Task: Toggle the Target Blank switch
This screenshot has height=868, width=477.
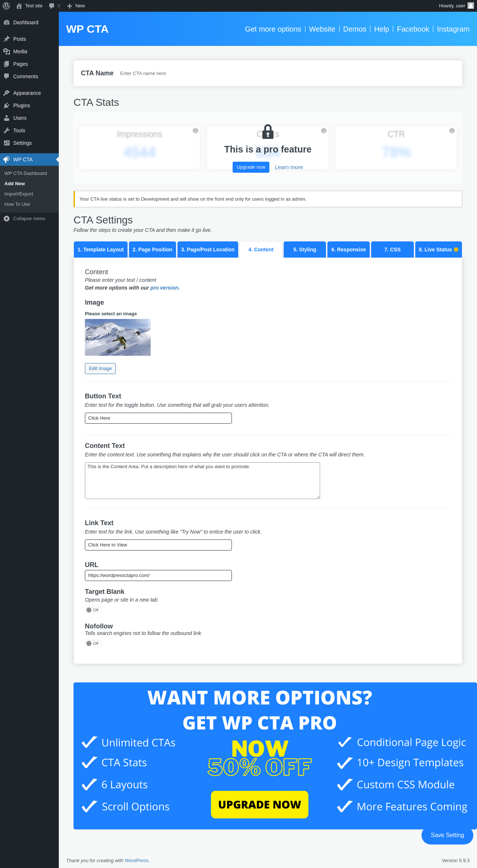Action: [x=93, y=610]
